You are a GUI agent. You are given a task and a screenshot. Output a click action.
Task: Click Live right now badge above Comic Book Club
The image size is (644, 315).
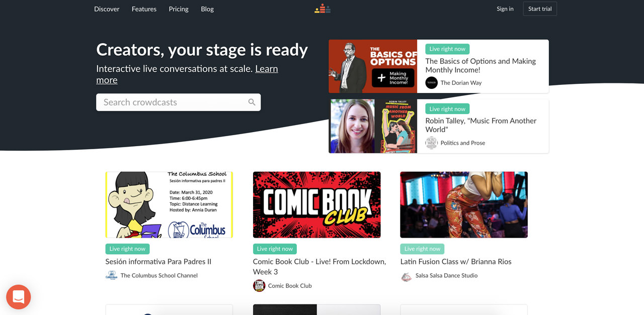(x=275, y=249)
